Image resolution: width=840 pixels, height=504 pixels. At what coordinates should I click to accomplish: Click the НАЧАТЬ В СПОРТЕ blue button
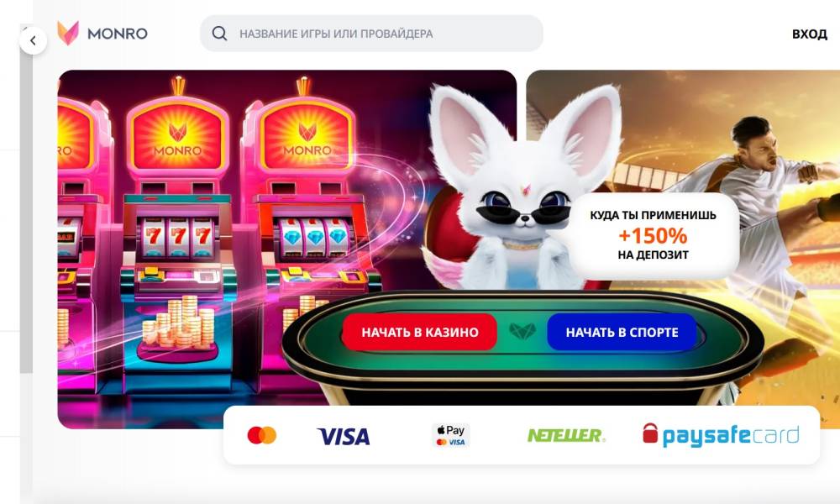click(622, 332)
